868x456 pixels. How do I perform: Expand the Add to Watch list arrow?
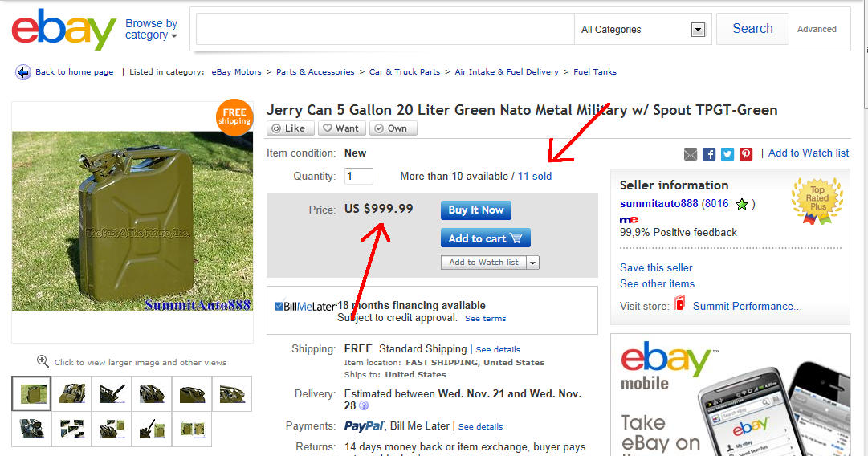[532, 263]
